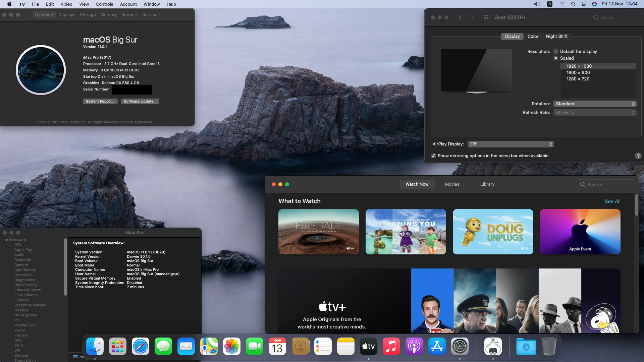Image resolution: width=644 pixels, height=362 pixels.
Task: Open Refresh Rate 60 Hertz dropdown
Action: click(595, 113)
